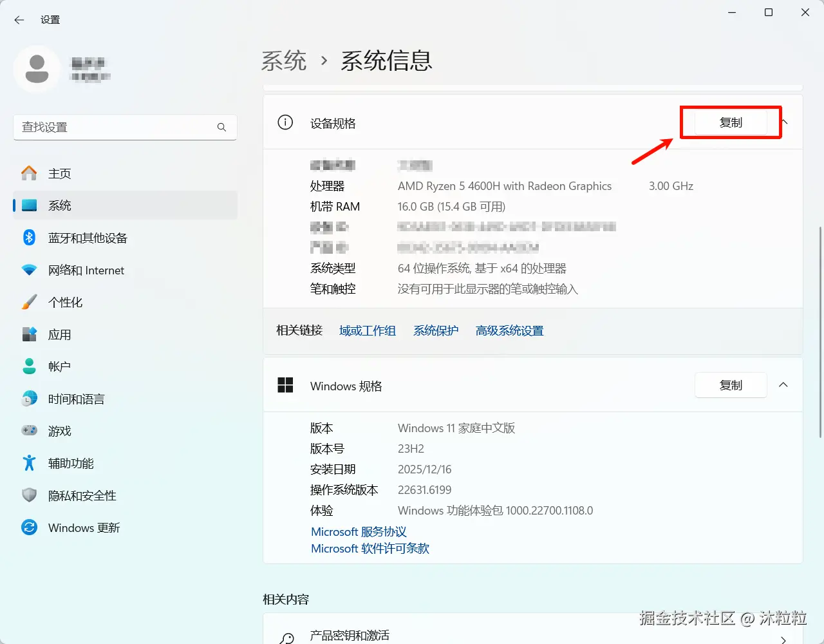Click the apps icon next to 应用

[29, 334]
